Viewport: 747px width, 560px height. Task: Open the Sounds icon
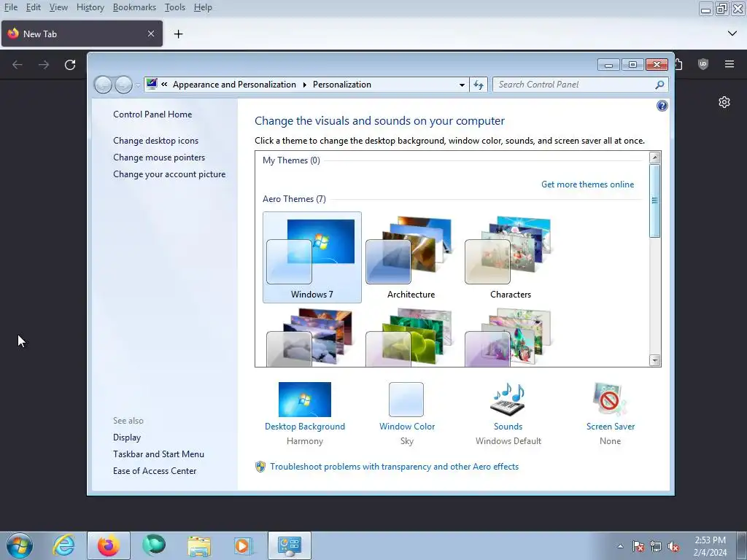(x=508, y=400)
